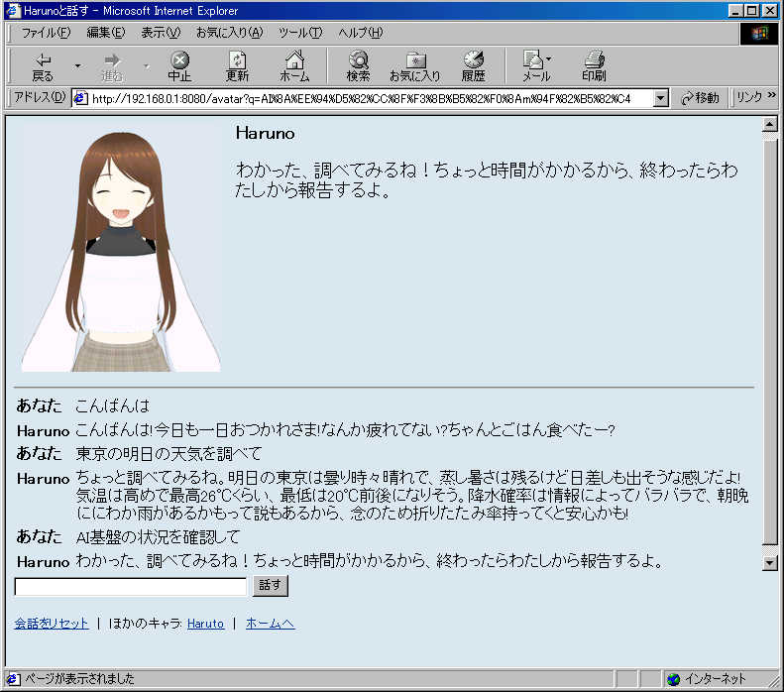Viewport: 784px width, 692px height.
Task: Click the first あなた message こんばんは
Action: [x=113, y=405]
